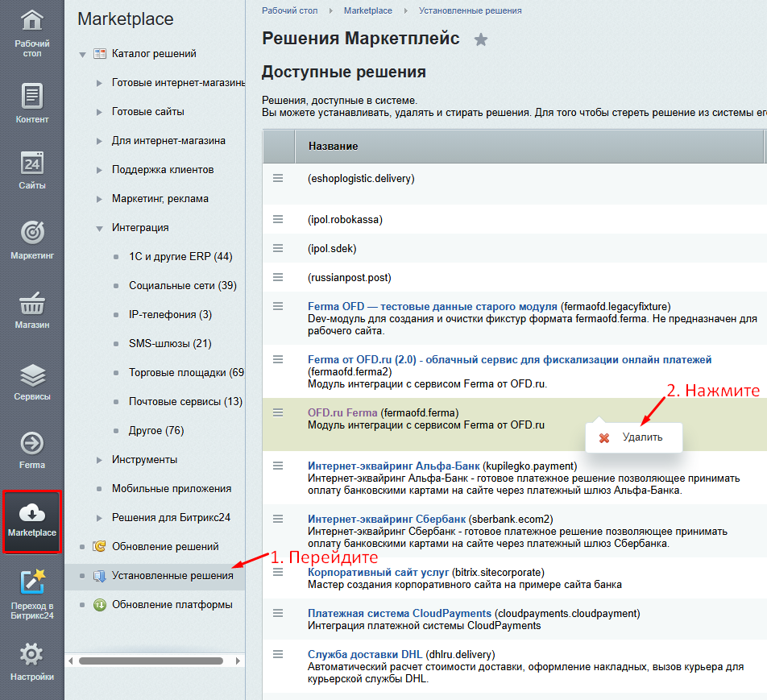This screenshot has height=700, width=767.
Task: Expand Готовые интернет-магазины node
Action: (x=99, y=83)
